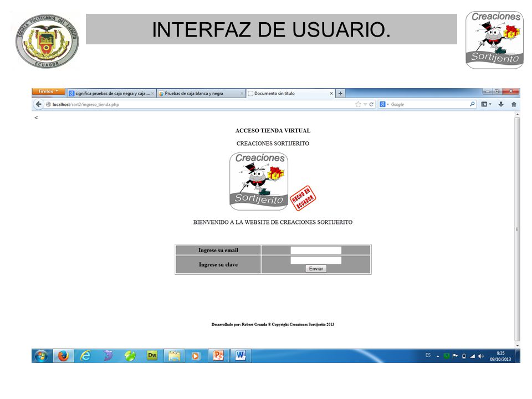This screenshot has height=399, width=532.
Task: Click the page's vertical scrollbar
Action: click(517, 229)
